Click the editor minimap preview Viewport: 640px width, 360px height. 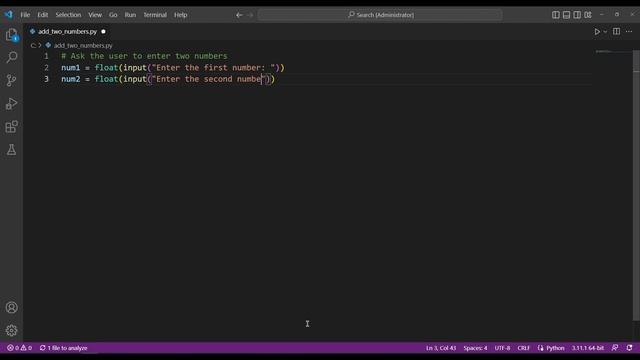pos(613,52)
